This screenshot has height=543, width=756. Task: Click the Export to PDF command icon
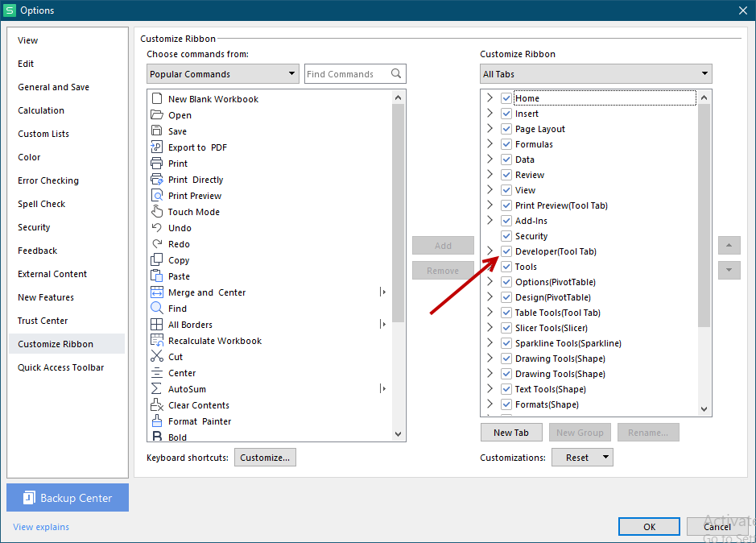157,147
